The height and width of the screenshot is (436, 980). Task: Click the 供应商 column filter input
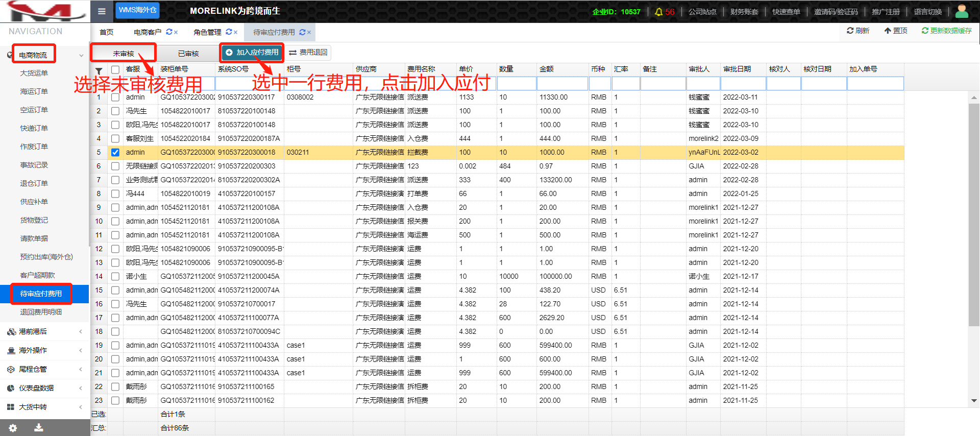click(x=378, y=83)
